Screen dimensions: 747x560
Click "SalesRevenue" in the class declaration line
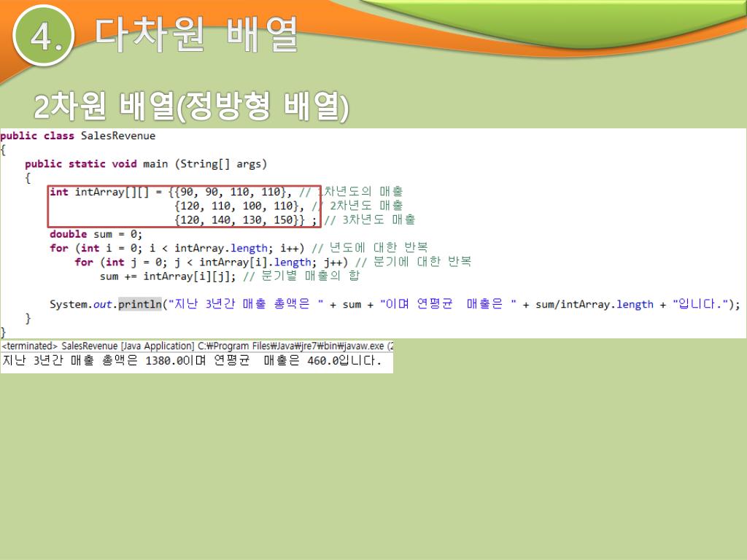[118, 136]
